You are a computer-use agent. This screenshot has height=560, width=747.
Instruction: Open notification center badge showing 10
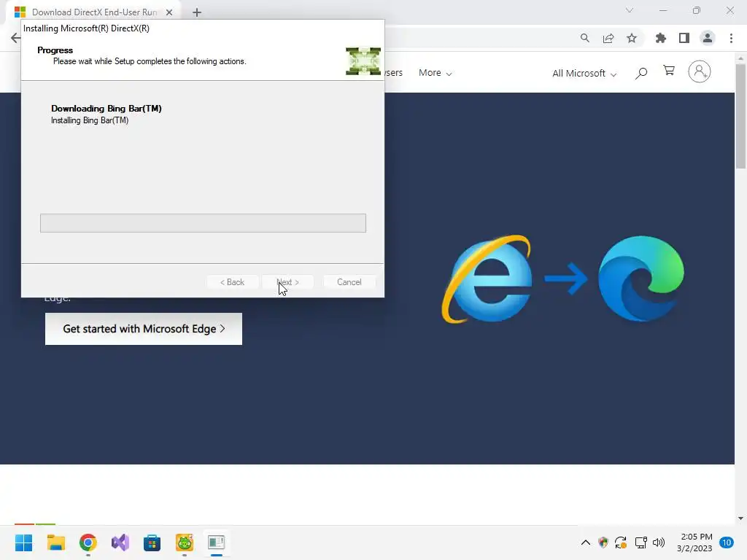click(727, 542)
